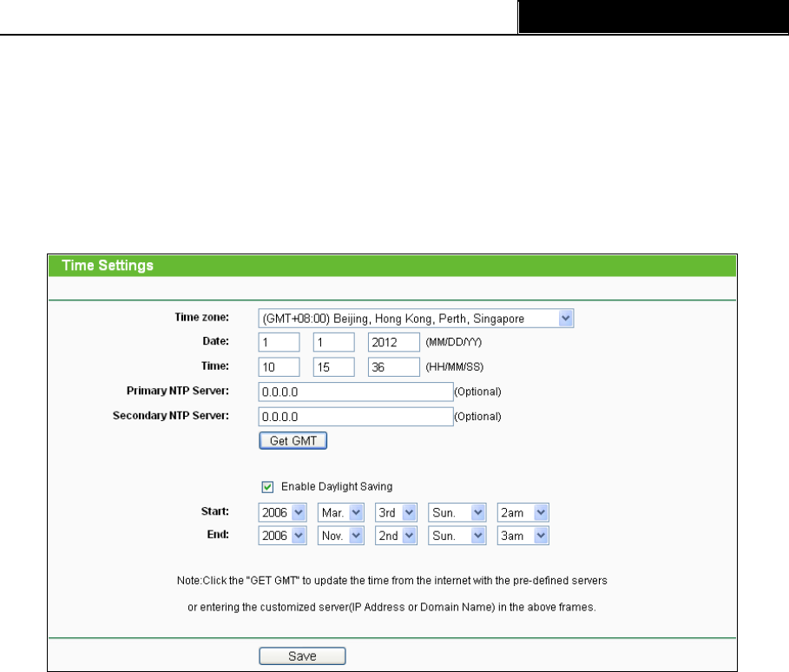The height and width of the screenshot is (672, 789).
Task: Open the End hour dropdown showing 3am
Action: tap(523, 536)
